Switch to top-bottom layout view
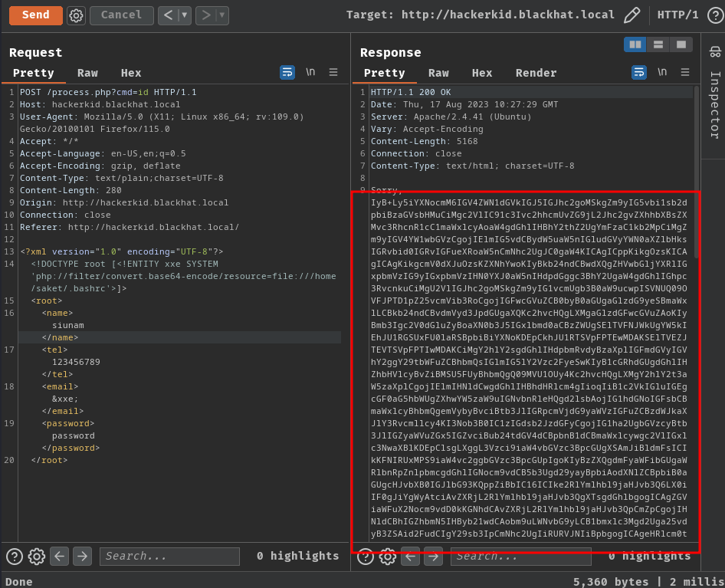 658,44
